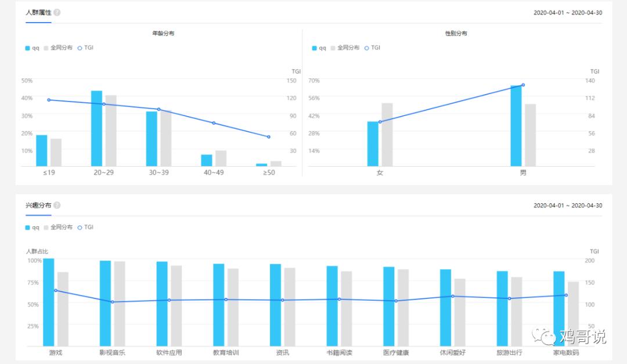
Task: Select blue qq bar for 游戏 interest
Action: click(x=49, y=302)
